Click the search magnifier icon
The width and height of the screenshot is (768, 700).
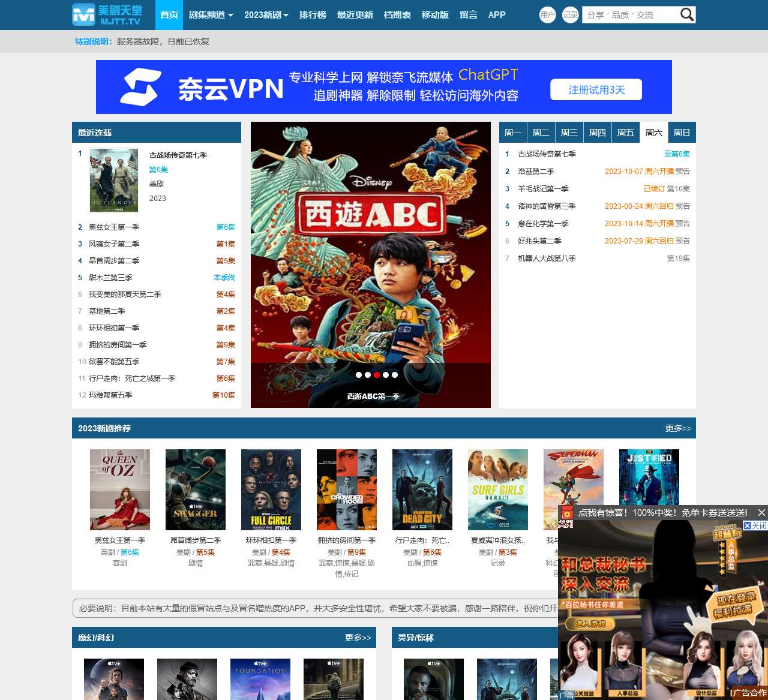click(687, 14)
